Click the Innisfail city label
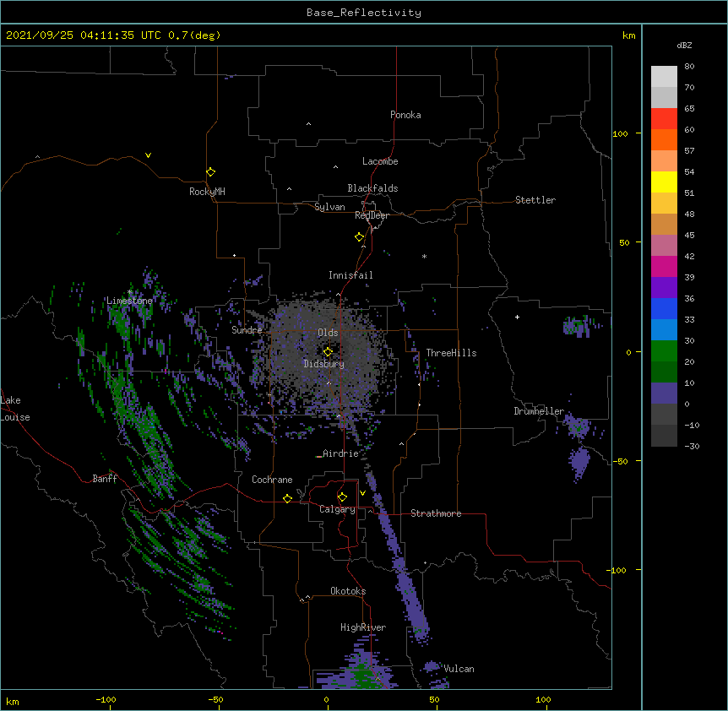The width and height of the screenshot is (728, 711). click(x=350, y=275)
